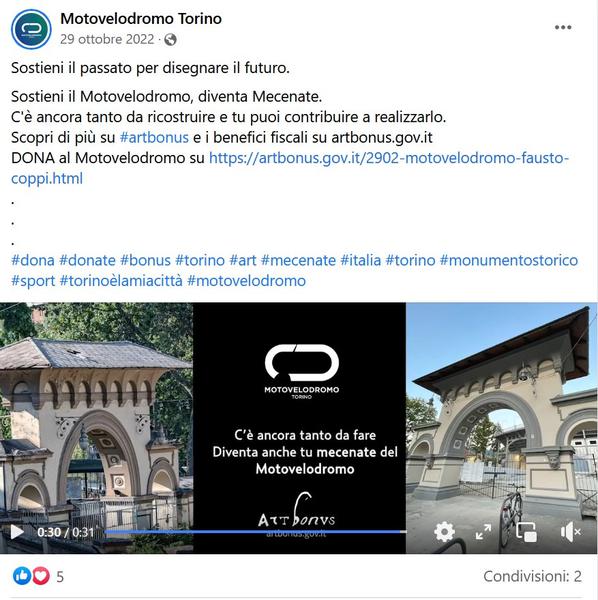Click the #torinoèlamiacittà hashtag
The height and width of the screenshot is (600, 598).
[x=121, y=281]
